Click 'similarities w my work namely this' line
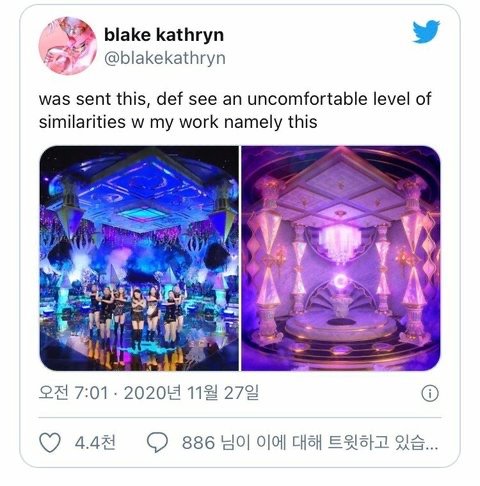The image size is (480, 486). [x=178, y=122]
